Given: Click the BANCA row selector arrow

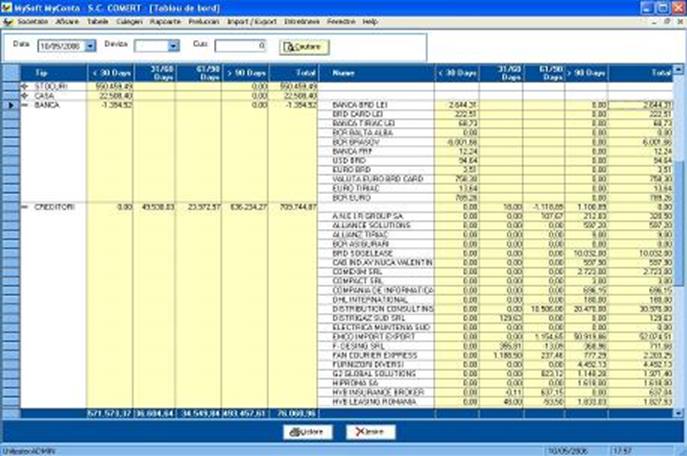Looking at the screenshot, I should pos(11,105).
